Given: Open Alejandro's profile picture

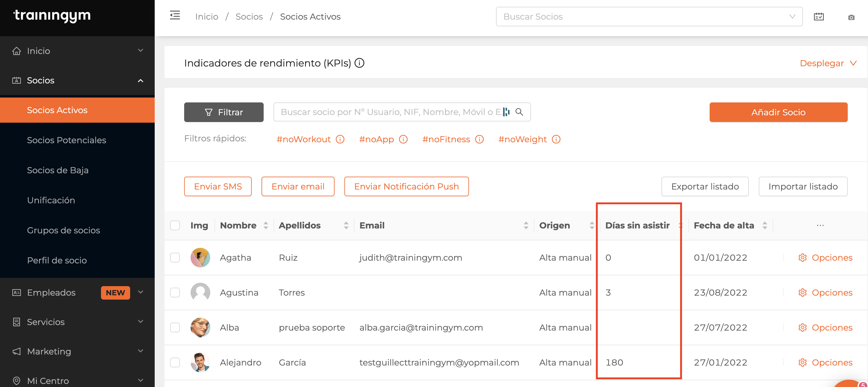Looking at the screenshot, I should [x=200, y=362].
